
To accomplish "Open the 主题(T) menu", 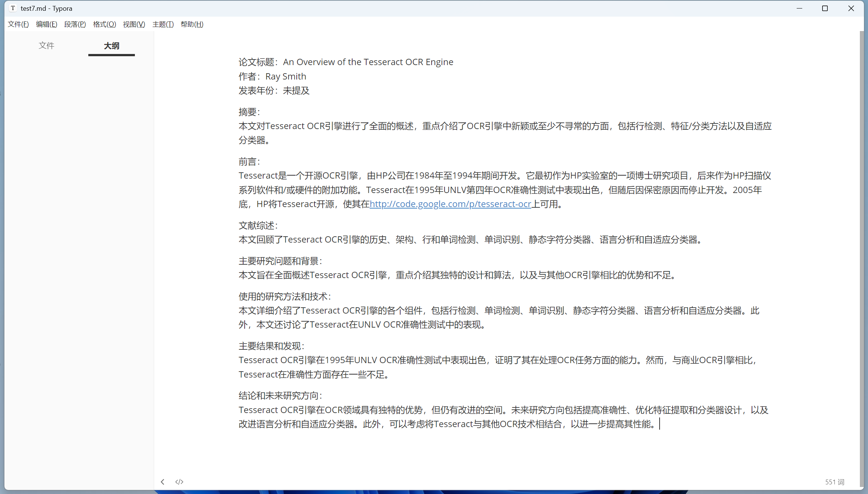I will pyautogui.click(x=163, y=24).
